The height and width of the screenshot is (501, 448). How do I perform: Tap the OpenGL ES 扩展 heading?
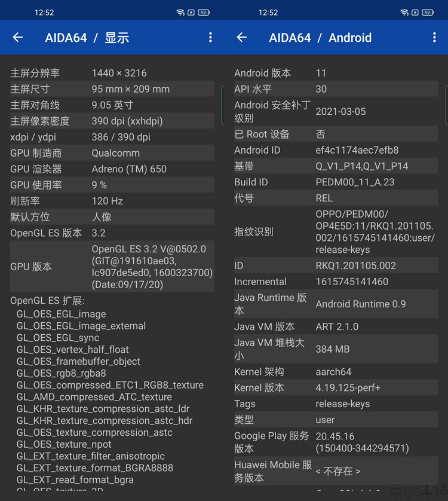(x=47, y=300)
